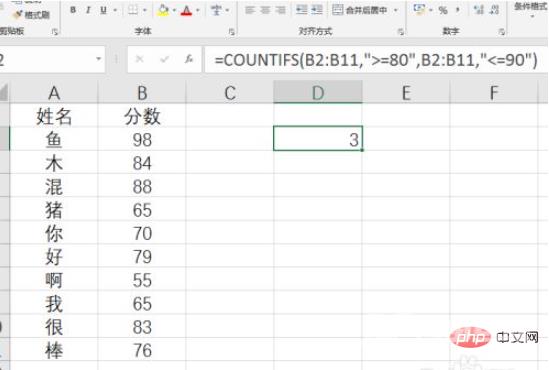
Task: Open the Insert Function fx dialog
Action: [189, 59]
